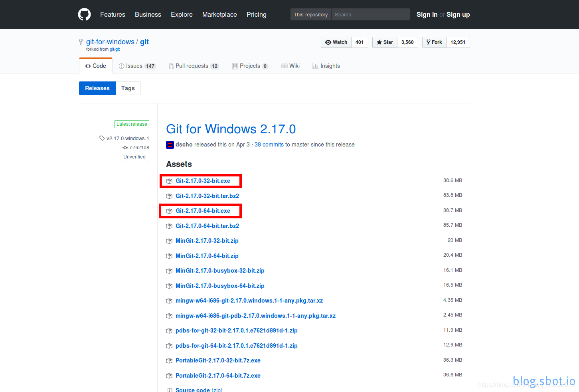The height and width of the screenshot is (392, 579).
Task: Click package icon beside MinGit-2.17.0-64-bit.zip
Action: [169, 256]
